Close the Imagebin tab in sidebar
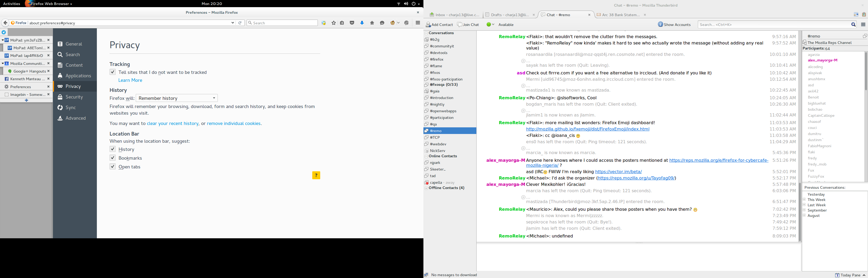 (48, 94)
